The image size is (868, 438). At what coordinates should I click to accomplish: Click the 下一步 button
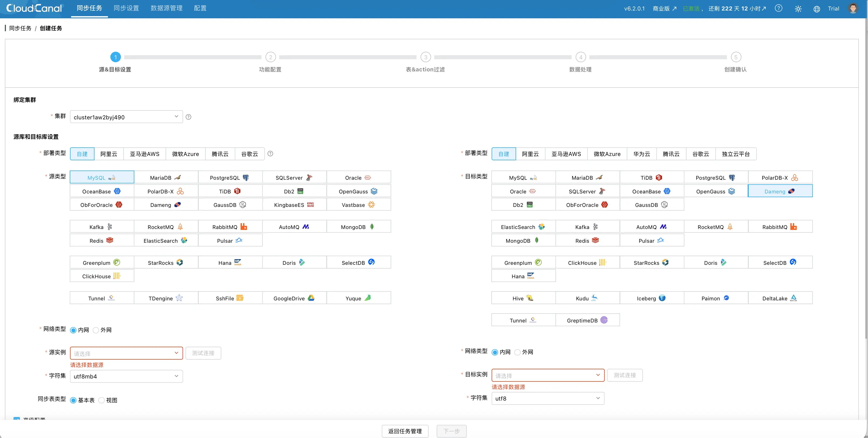[x=451, y=431]
